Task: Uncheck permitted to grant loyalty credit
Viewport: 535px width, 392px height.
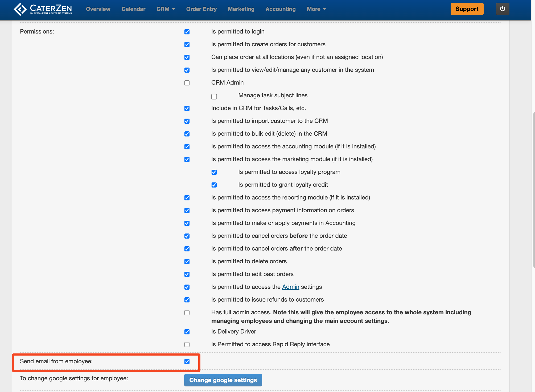Action: (214, 185)
